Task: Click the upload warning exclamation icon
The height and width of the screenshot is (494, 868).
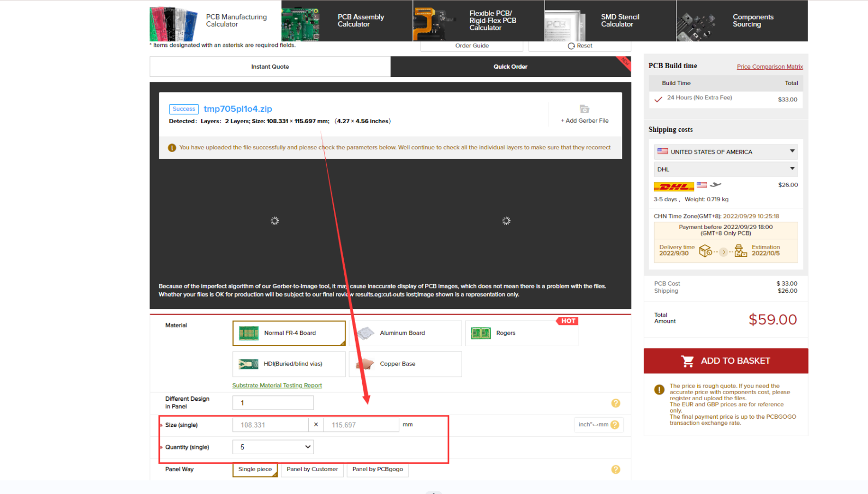Action: [x=172, y=148]
